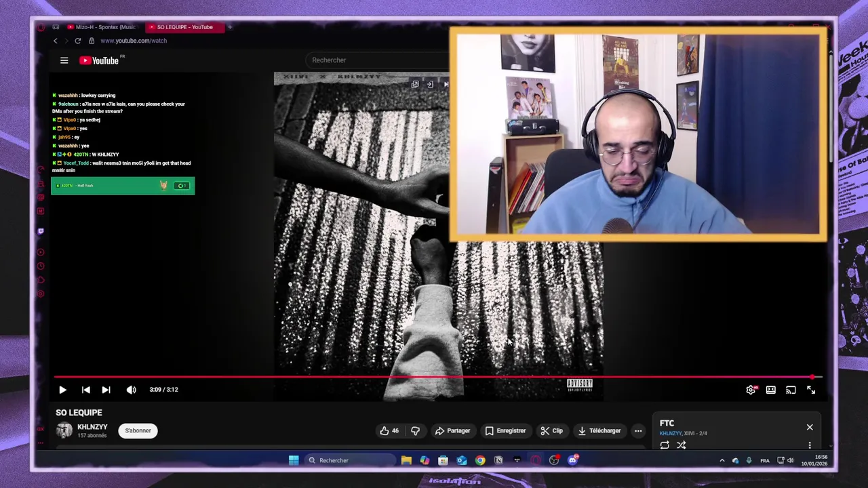The image size is (868, 488).
Task: Open Google Chrome from the taskbar
Action: 480,460
